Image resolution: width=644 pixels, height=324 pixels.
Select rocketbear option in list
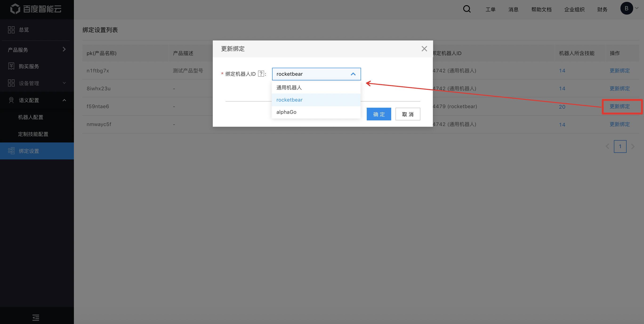pyautogui.click(x=316, y=100)
